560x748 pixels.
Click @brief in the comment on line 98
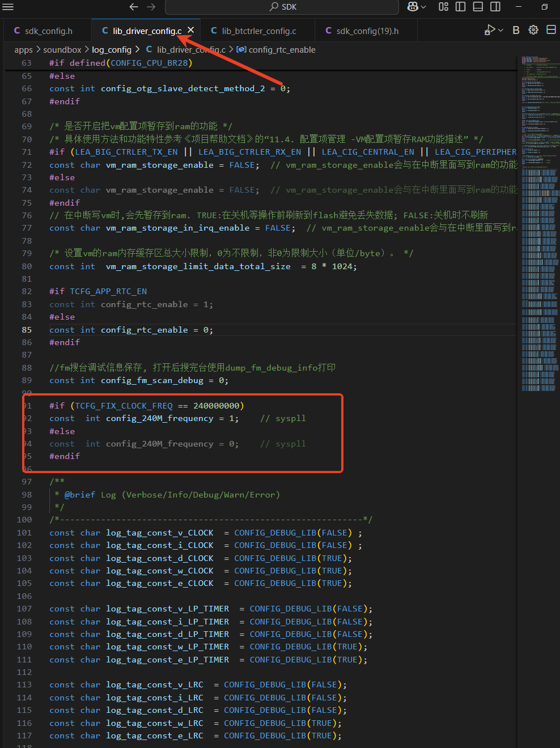[80, 495]
